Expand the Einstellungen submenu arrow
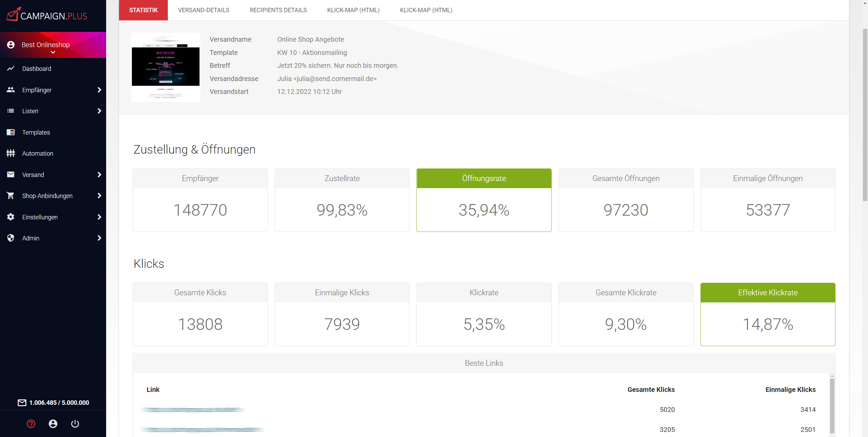Viewport: 868px width, 437px height. [99, 217]
